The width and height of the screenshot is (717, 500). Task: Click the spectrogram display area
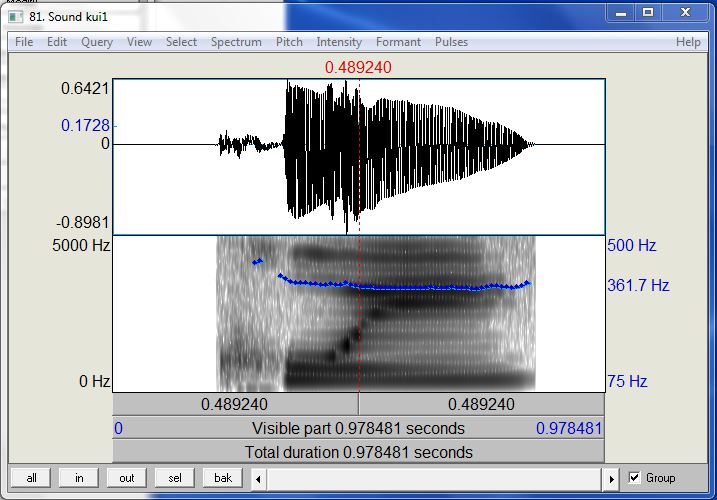pyautogui.click(x=359, y=314)
